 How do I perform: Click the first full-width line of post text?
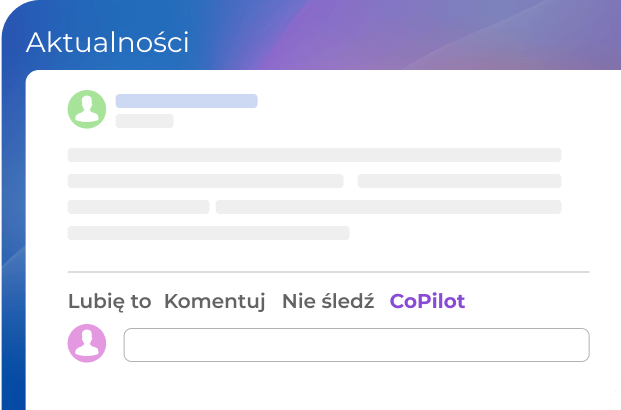(314, 155)
